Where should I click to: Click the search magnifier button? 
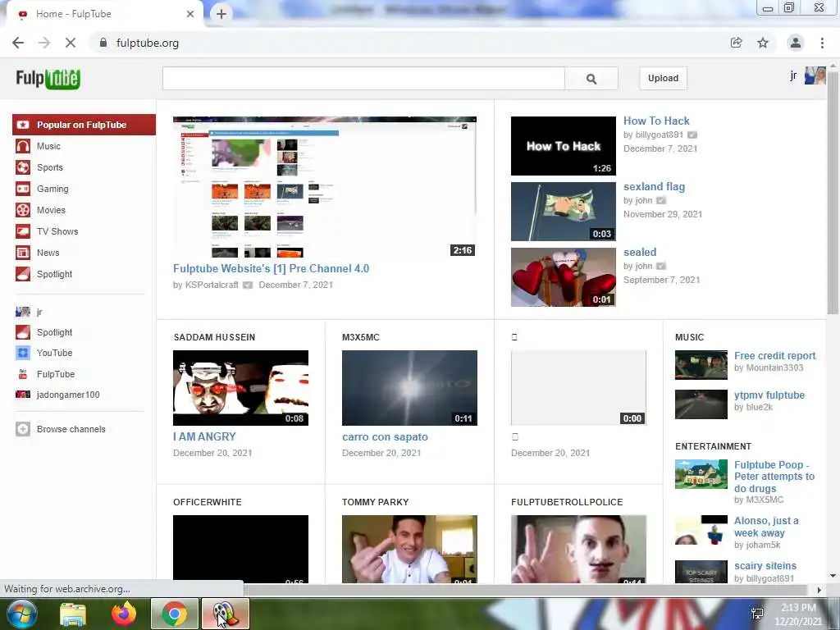(x=591, y=79)
